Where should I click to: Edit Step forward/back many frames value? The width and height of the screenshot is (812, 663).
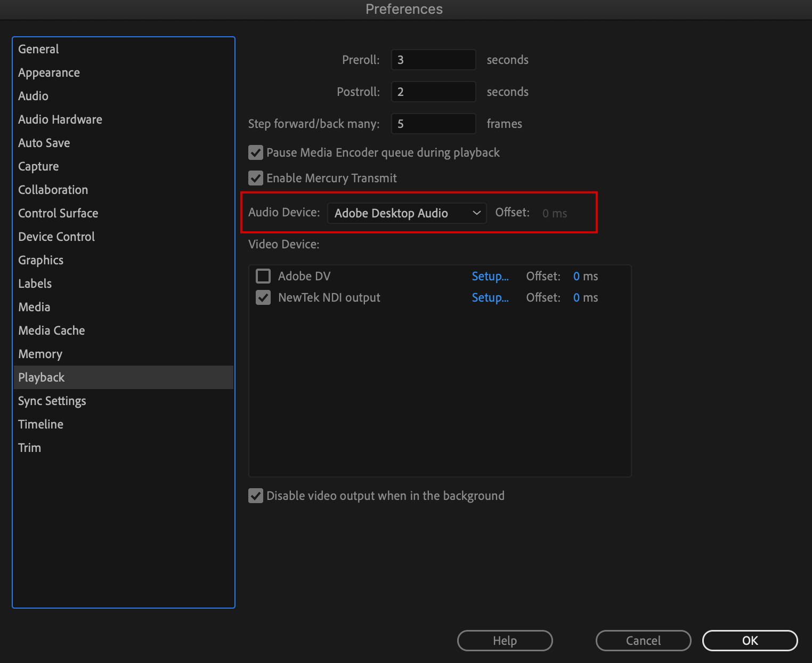[x=433, y=123]
